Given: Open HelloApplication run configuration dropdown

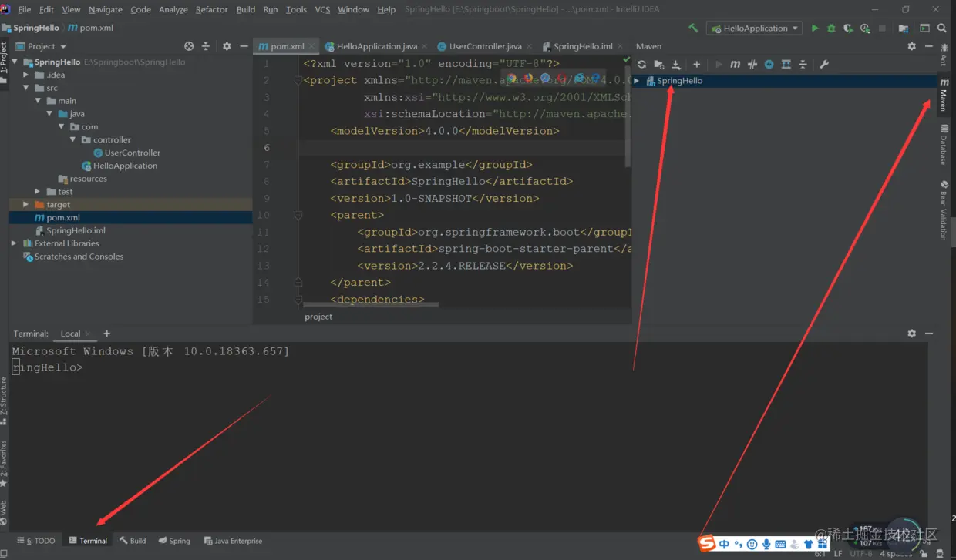Looking at the screenshot, I should (x=755, y=28).
